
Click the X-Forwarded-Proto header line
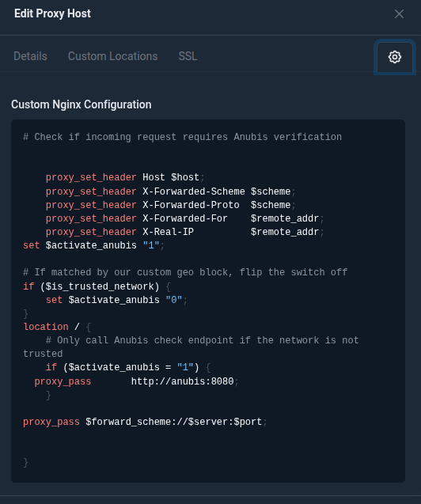171,205
